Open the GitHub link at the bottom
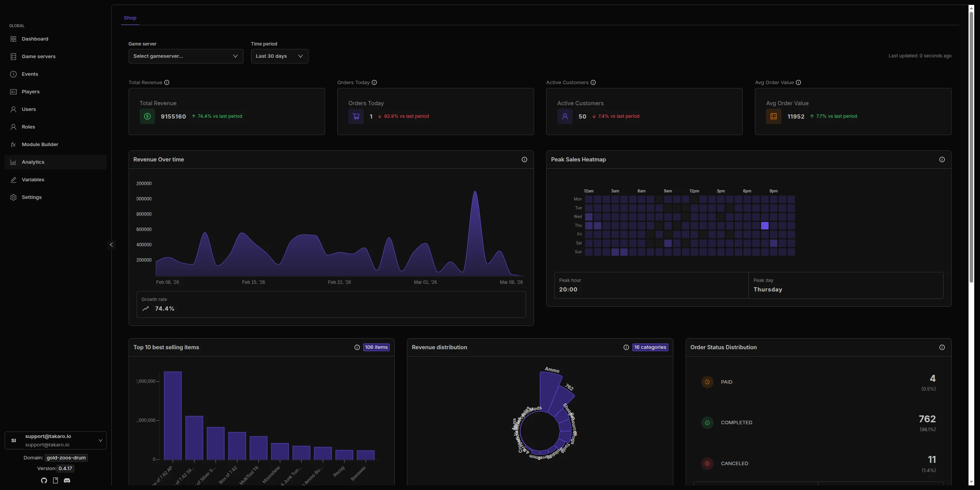The image size is (980, 490). coord(44,480)
